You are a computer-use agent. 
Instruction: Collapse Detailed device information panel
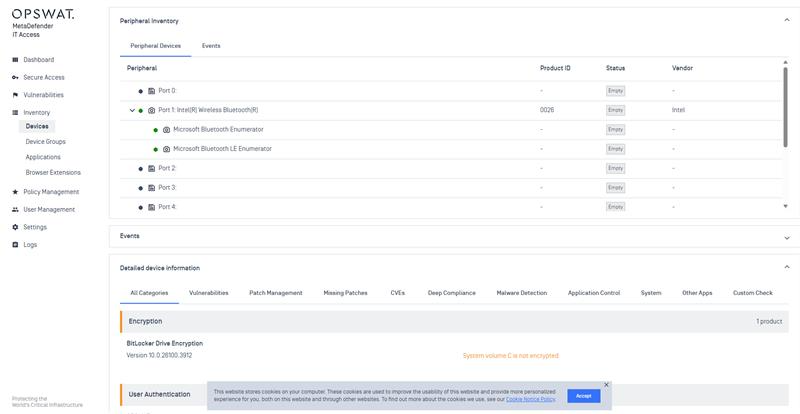tap(787, 267)
